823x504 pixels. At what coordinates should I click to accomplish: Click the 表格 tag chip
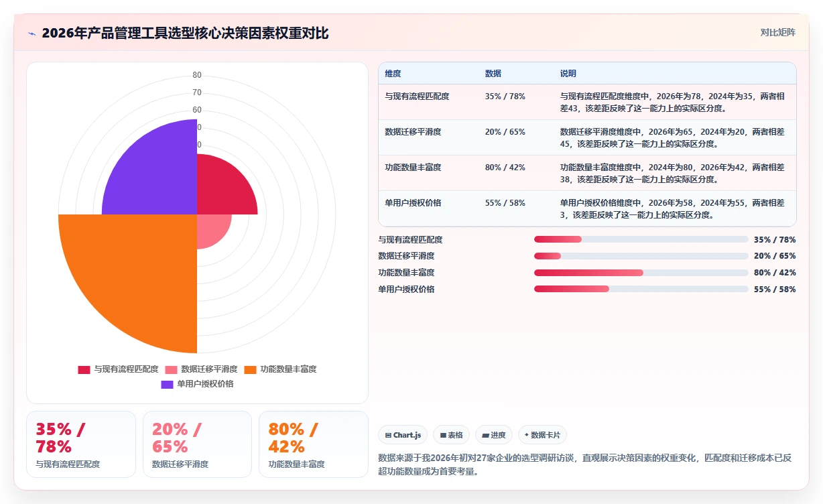click(x=452, y=435)
